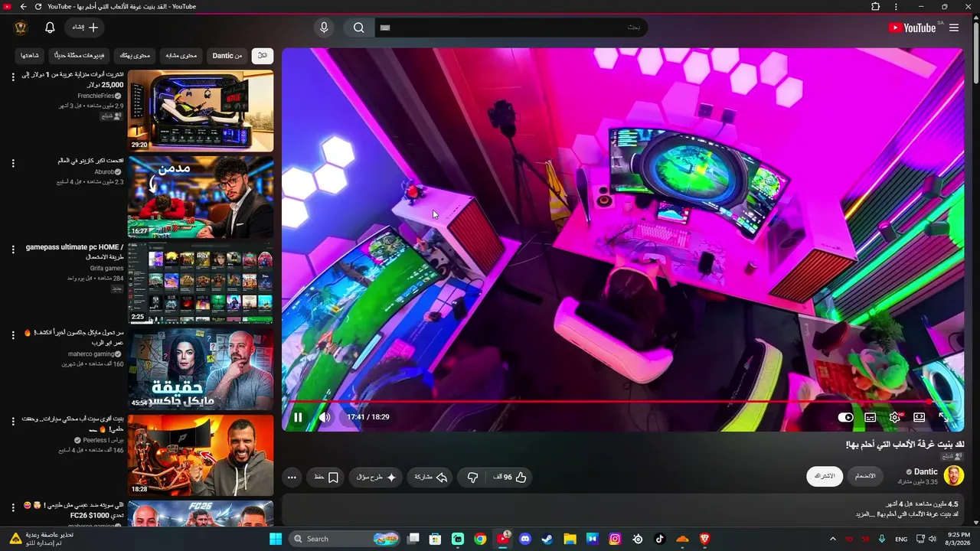Select the 'محتوى يهمّك' filter chip
The width and height of the screenshot is (980, 551).
136,56
